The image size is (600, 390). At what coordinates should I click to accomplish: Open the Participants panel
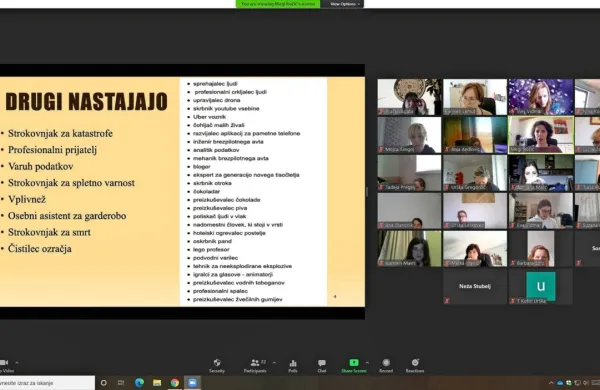click(x=255, y=363)
